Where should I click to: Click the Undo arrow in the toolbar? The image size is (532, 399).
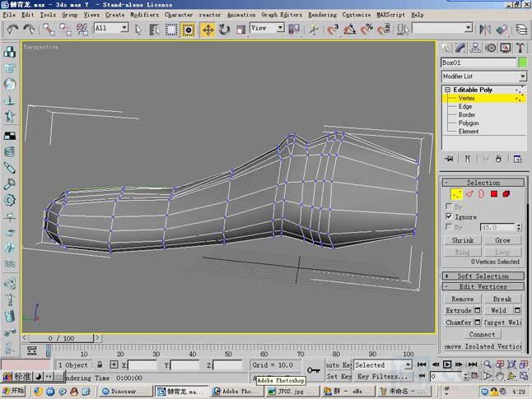pos(12,30)
